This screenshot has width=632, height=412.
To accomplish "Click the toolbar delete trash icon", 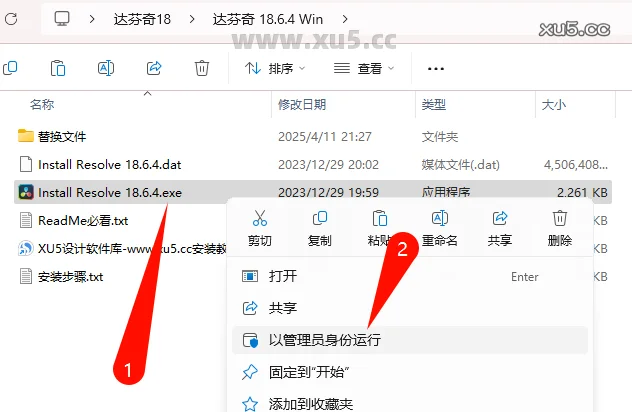I will [x=202, y=68].
